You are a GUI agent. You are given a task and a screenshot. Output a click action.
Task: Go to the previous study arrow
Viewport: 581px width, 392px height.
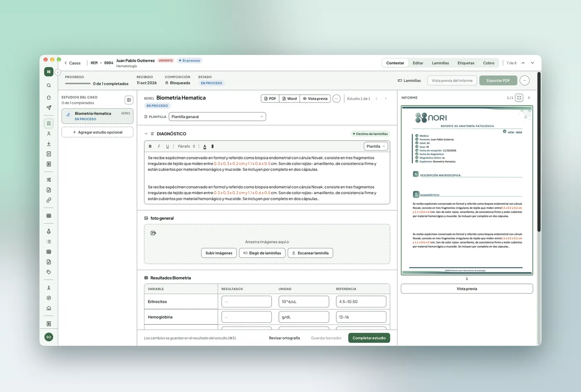click(376, 99)
